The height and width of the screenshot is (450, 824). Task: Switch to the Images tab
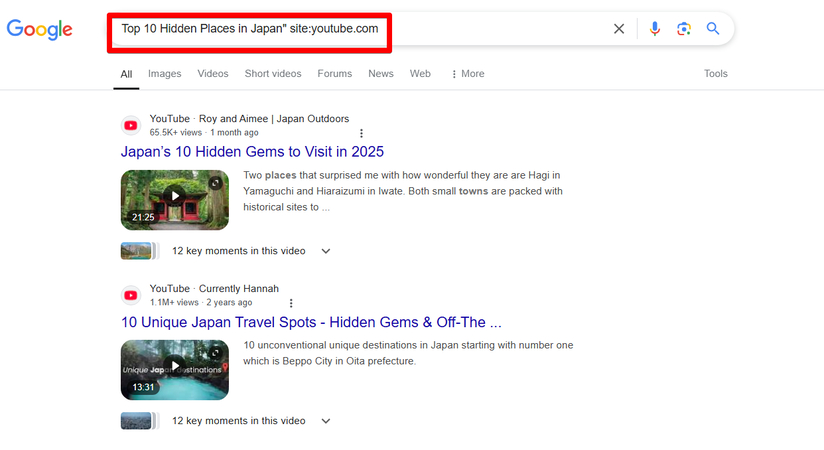point(164,74)
